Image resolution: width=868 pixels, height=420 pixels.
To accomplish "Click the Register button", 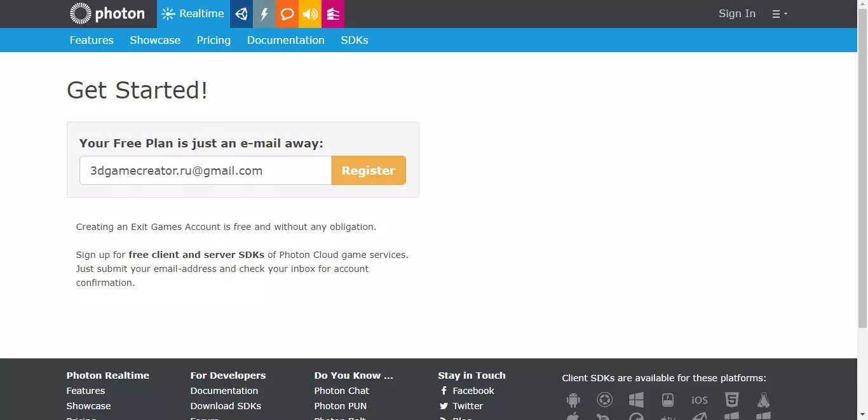I will (368, 170).
